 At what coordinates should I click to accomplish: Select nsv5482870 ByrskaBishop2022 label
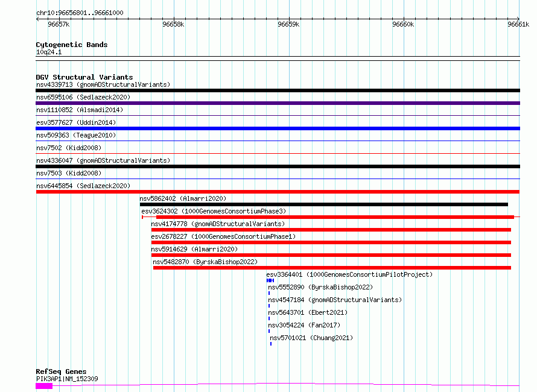[x=205, y=262]
